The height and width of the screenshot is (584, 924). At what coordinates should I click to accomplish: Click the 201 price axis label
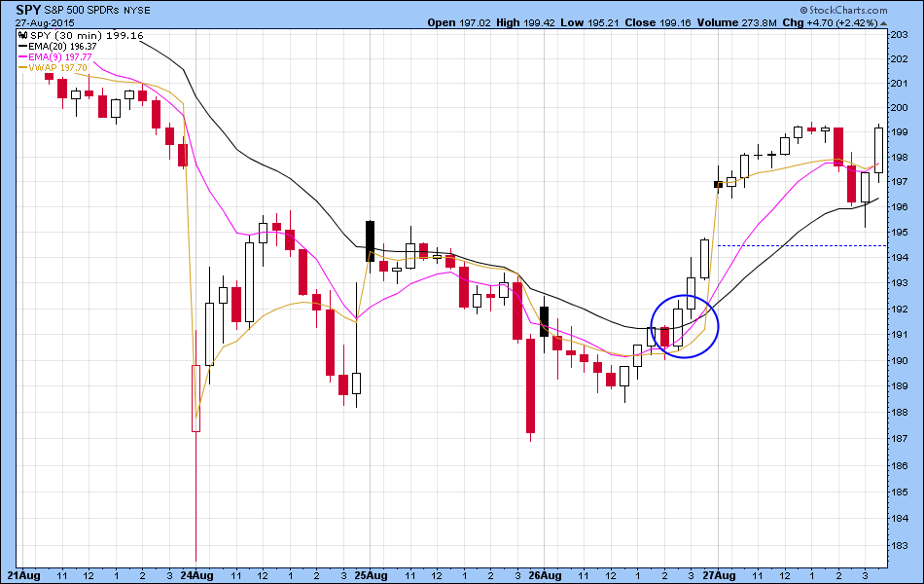(x=899, y=83)
